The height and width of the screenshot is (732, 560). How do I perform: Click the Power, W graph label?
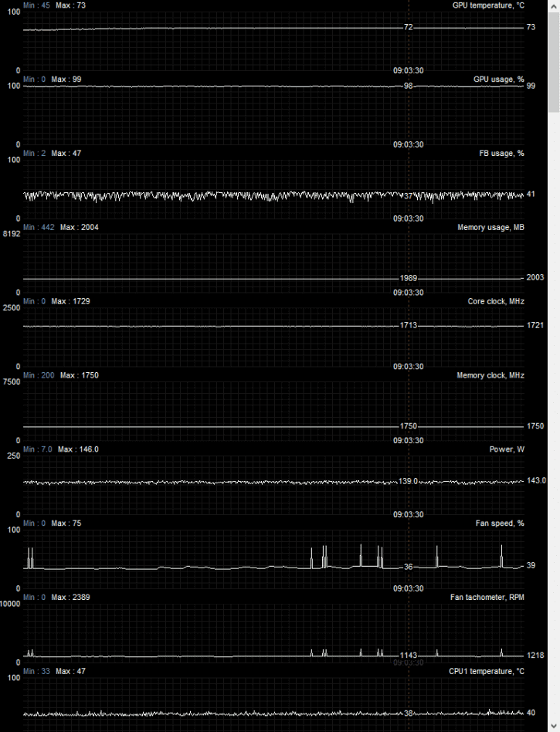506,449
